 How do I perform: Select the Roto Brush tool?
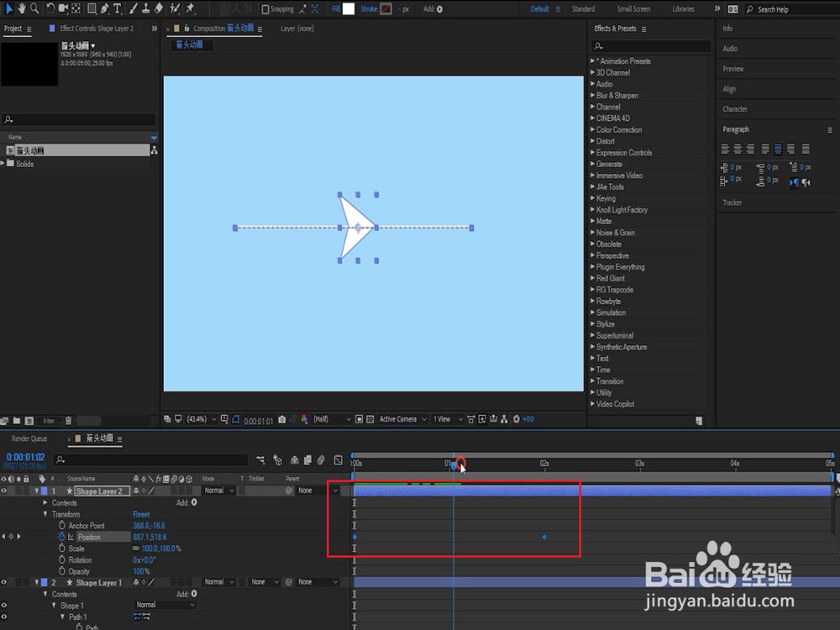(175, 8)
